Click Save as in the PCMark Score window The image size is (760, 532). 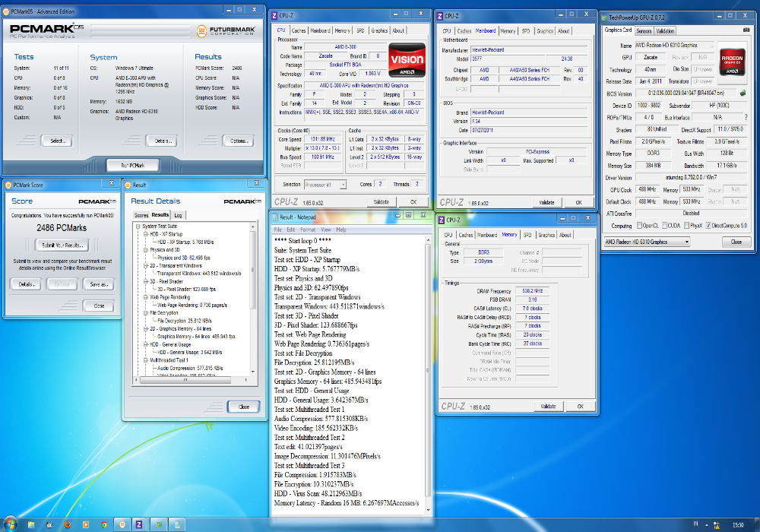point(99,284)
